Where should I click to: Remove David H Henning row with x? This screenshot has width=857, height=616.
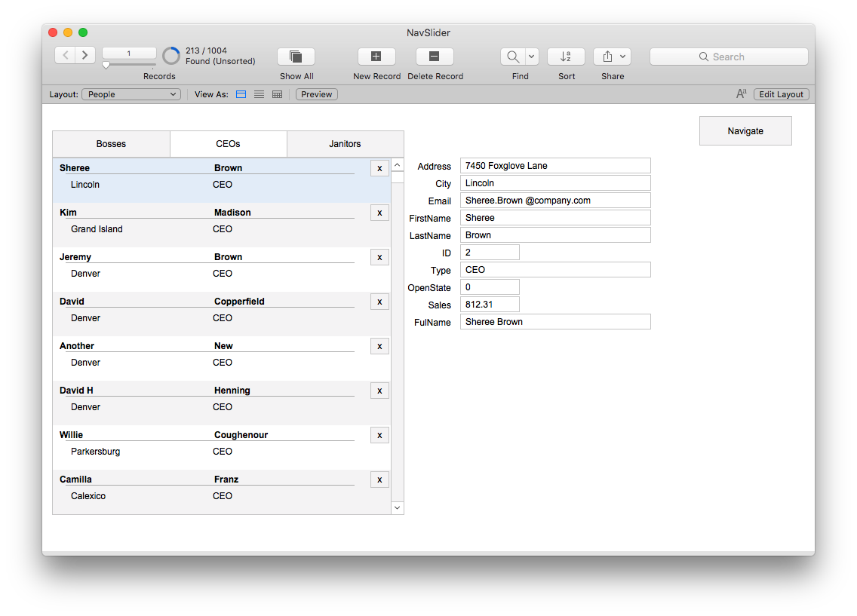[x=379, y=391]
